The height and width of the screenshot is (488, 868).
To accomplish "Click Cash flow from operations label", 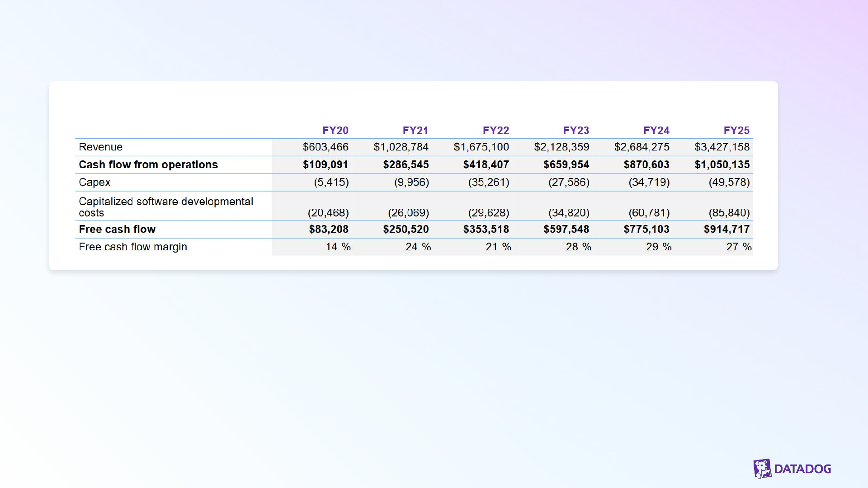I will click(148, 164).
